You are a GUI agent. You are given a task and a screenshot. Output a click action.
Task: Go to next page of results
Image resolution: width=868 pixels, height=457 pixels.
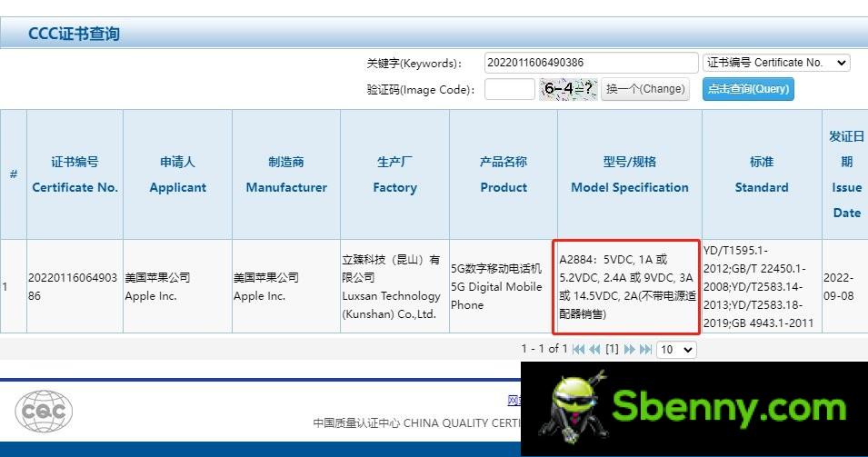pos(629,349)
